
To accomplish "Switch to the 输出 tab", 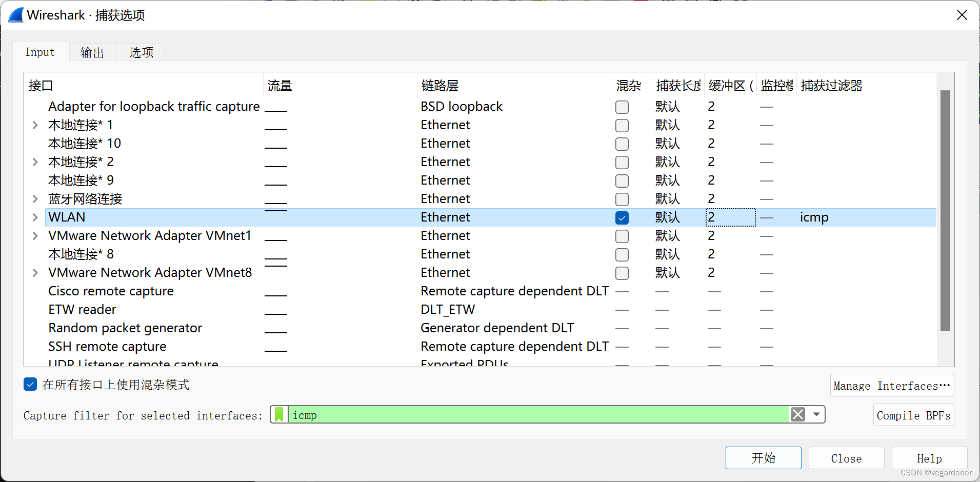I will (x=92, y=52).
